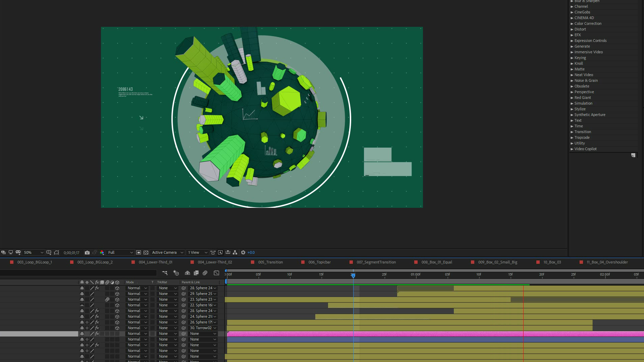Open the composition mini-flowchart icon
Screen dimensions: 644x362
165,273
